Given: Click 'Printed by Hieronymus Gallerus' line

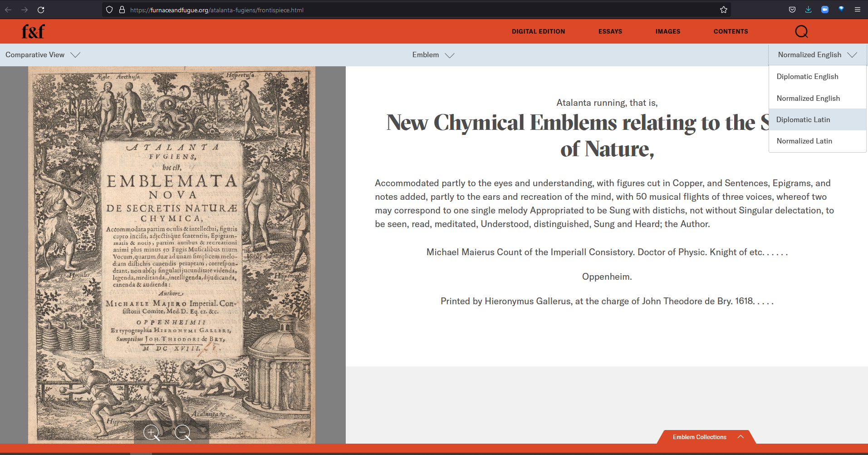Looking at the screenshot, I should click(x=607, y=301).
